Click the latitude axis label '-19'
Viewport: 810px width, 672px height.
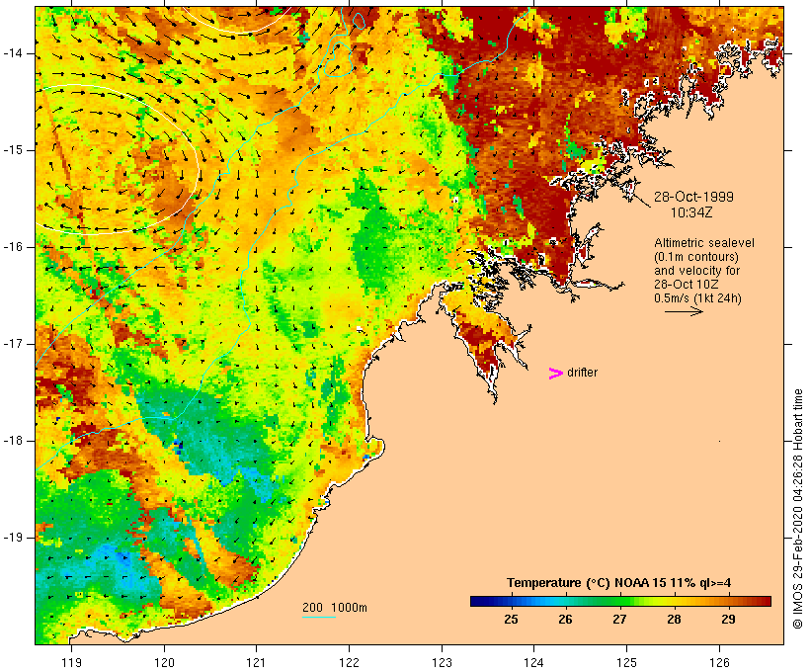click(13, 538)
